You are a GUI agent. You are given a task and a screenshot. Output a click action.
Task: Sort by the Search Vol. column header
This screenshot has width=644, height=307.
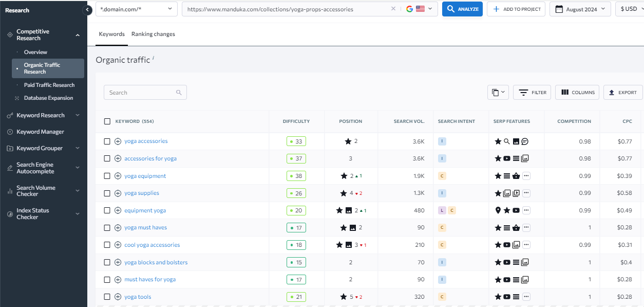(x=409, y=121)
